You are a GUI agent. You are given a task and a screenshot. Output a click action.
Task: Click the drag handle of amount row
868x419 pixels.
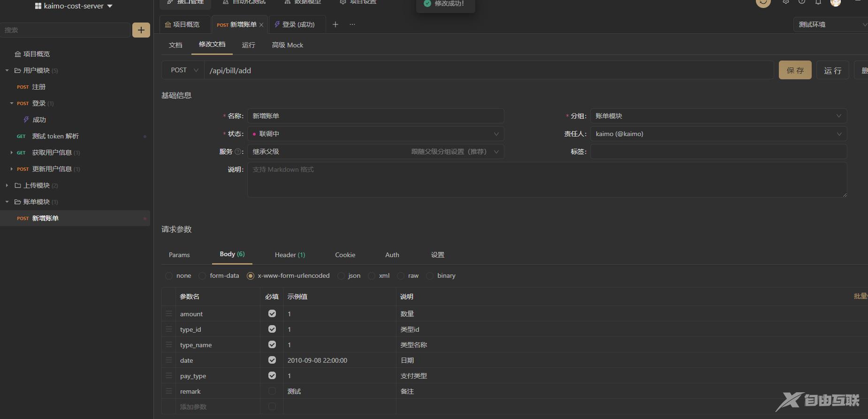pyautogui.click(x=169, y=313)
